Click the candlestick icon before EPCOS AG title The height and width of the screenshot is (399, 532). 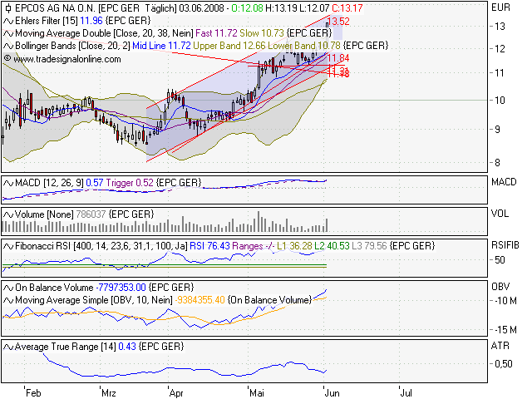8,8
